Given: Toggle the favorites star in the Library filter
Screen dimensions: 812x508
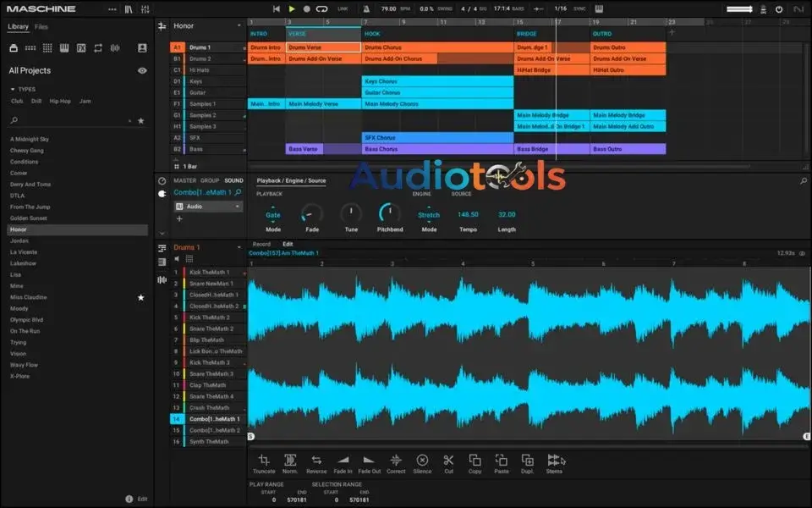Looking at the screenshot, I should click(x=140, y=119).
